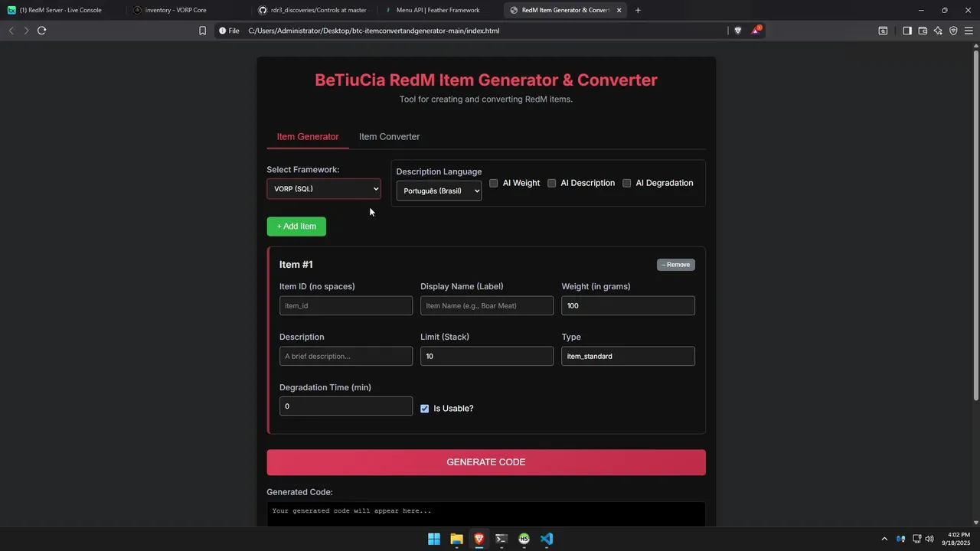Enable AI Degradation checkbox

626,183
